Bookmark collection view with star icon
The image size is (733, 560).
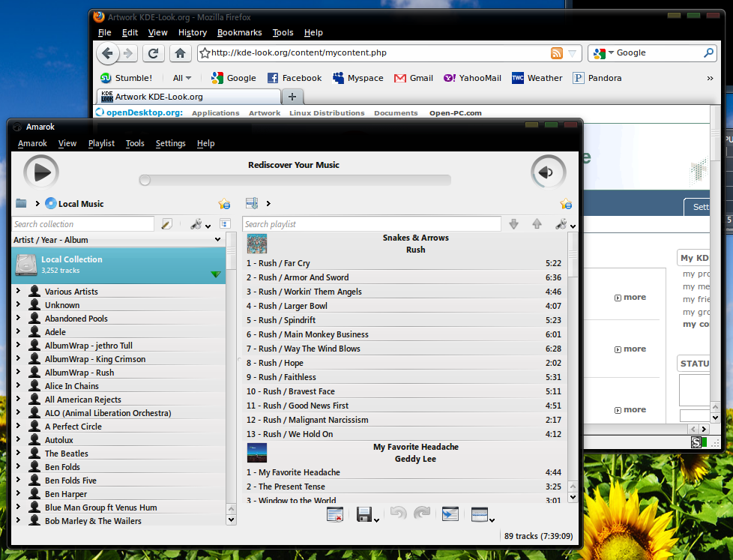point(224,204)
